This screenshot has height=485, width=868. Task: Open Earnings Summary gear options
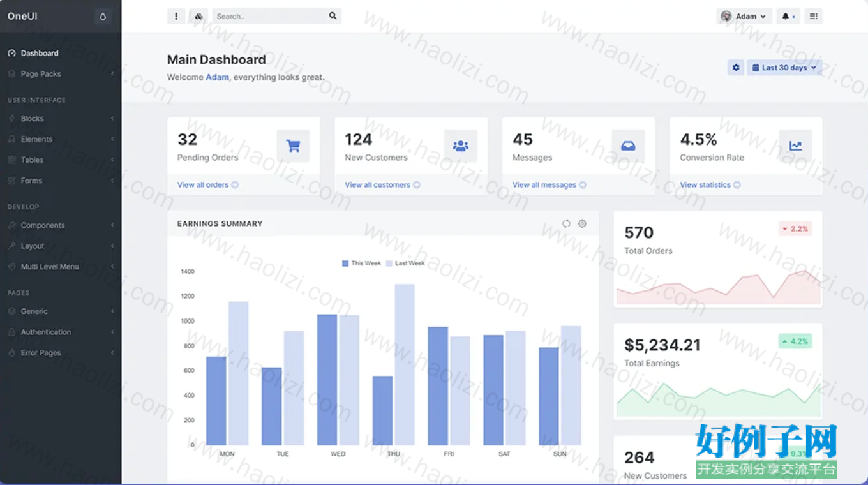(582, 223)
